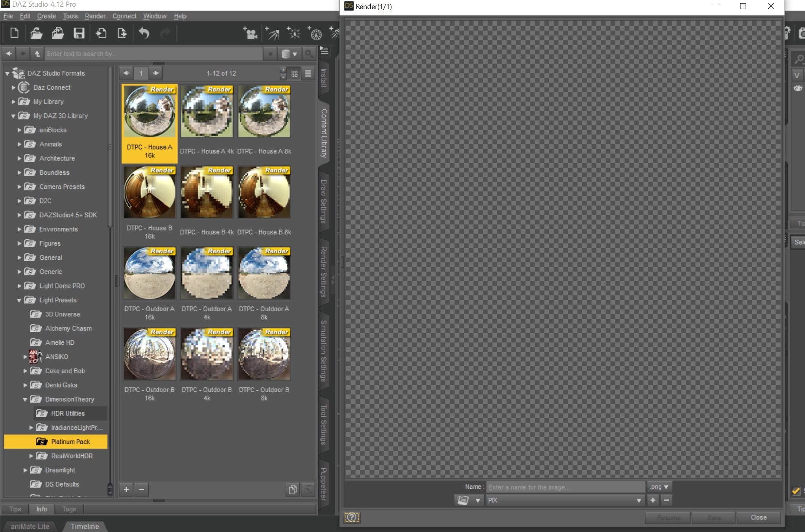Switch content view to grid mode
Viewport: 805px width, 532px height.
(294, 74)
